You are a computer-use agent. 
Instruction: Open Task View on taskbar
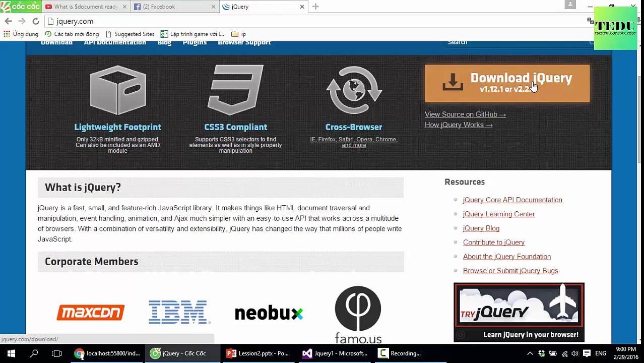click(56, 353)
